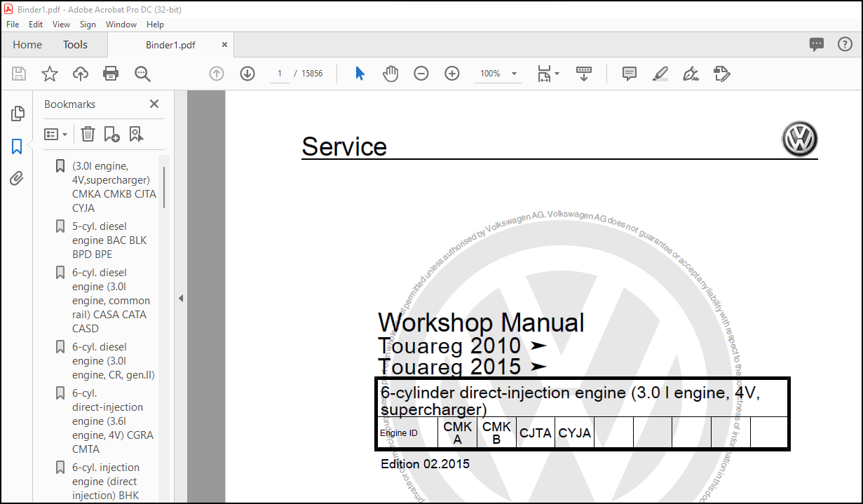Open the attachments paperclip panel

click(x=18, y=179)
